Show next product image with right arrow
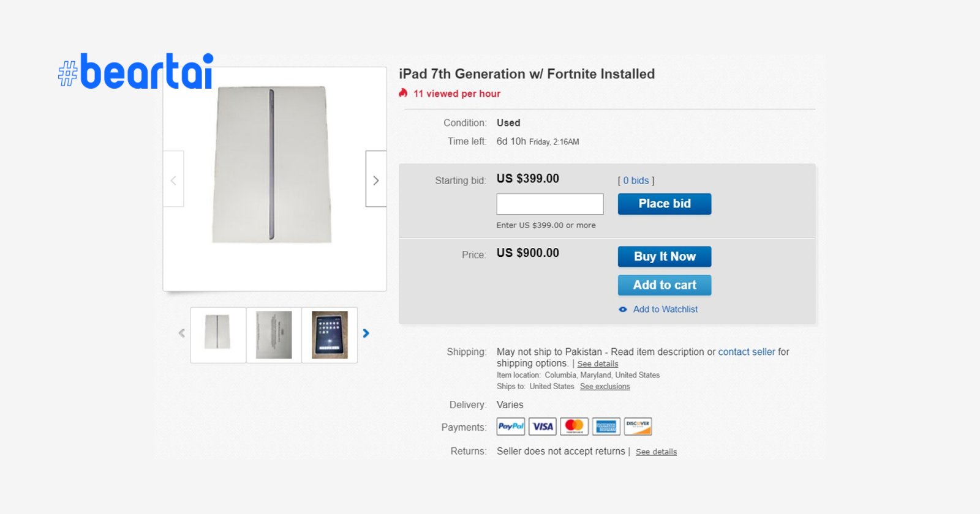Screen dimensions: 980x514 376,180
